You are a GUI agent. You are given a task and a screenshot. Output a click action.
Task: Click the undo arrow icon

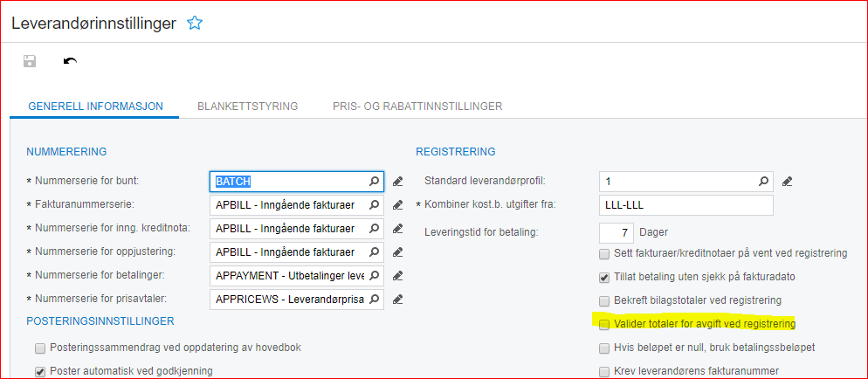click(x=71, y=61)
